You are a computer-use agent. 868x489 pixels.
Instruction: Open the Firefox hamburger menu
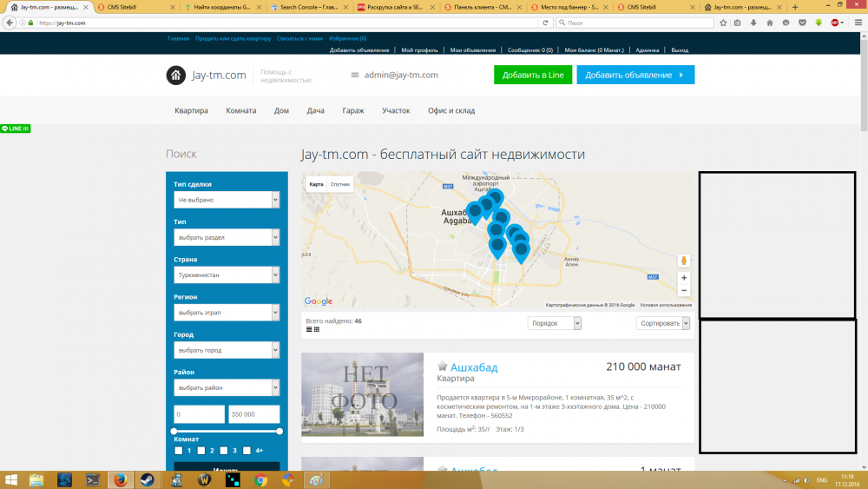pyautogui.click(x=858, y=23)
